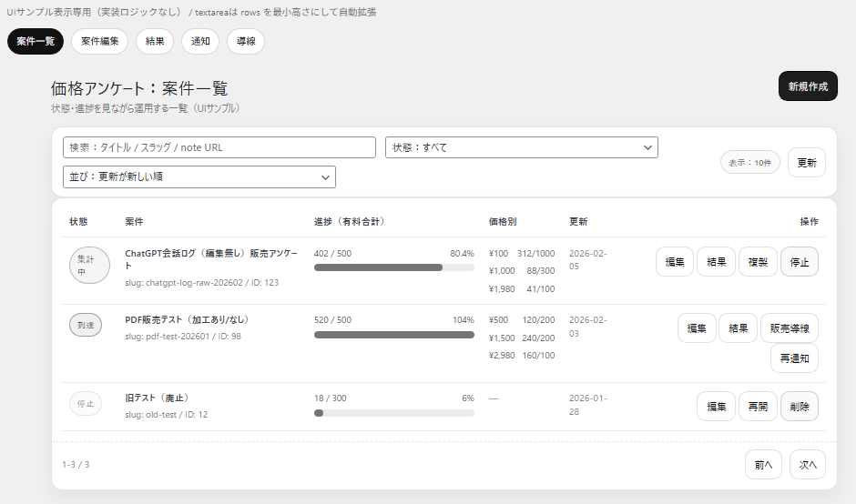Expand the 状態：すべて dropdown
The width and height of the screenshot is (856, 504).
point(521,147)
